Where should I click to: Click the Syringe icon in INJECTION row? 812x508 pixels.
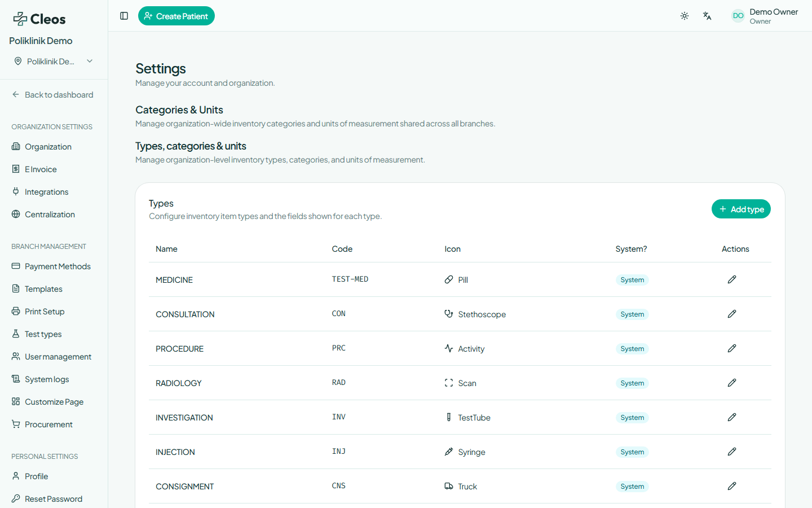tap(449, 452)
